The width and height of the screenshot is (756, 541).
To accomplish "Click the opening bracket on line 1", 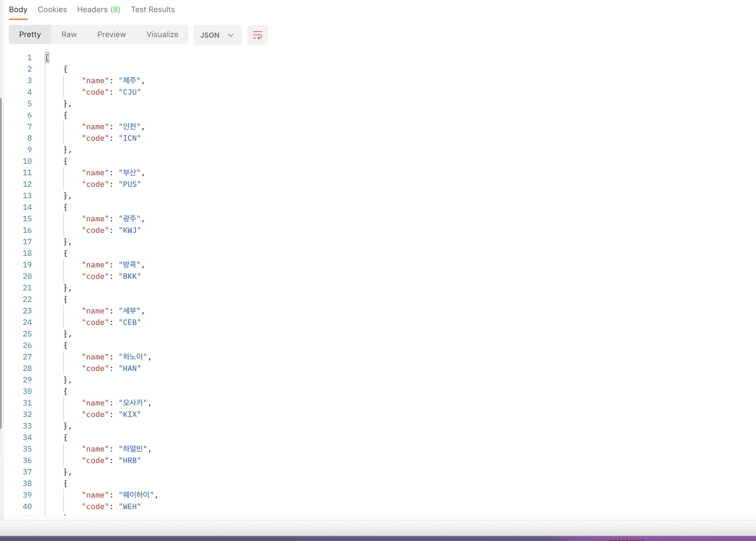I will pos(47,58).
